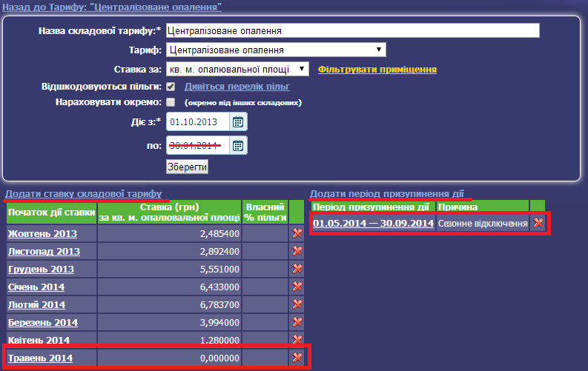Expand the Тариф dropdown

tap(276, 50)
